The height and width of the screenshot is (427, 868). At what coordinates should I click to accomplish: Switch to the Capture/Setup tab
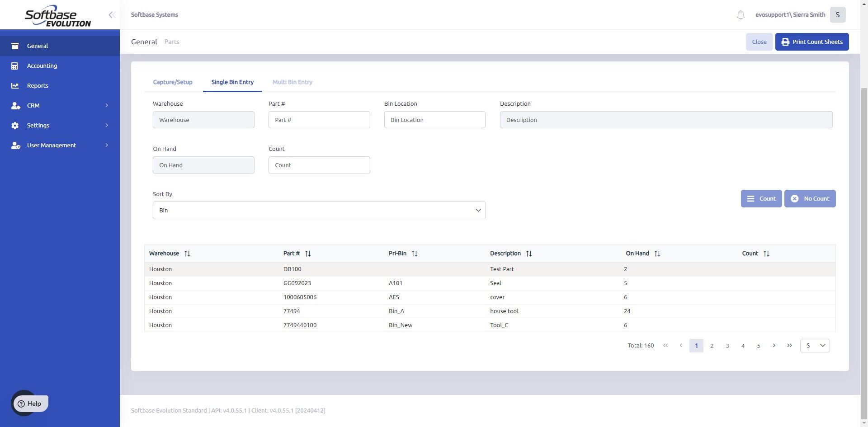[173, 82]
